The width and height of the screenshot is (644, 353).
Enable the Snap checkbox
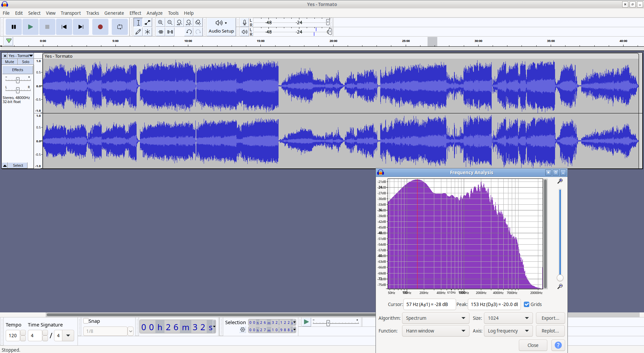86,321
